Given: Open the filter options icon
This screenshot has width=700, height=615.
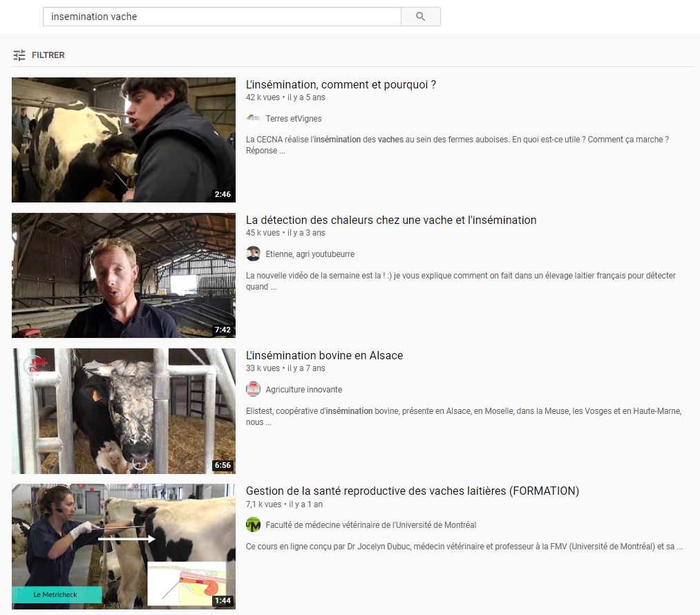Looking at the screenshot, I should click(x=19, y=55).
